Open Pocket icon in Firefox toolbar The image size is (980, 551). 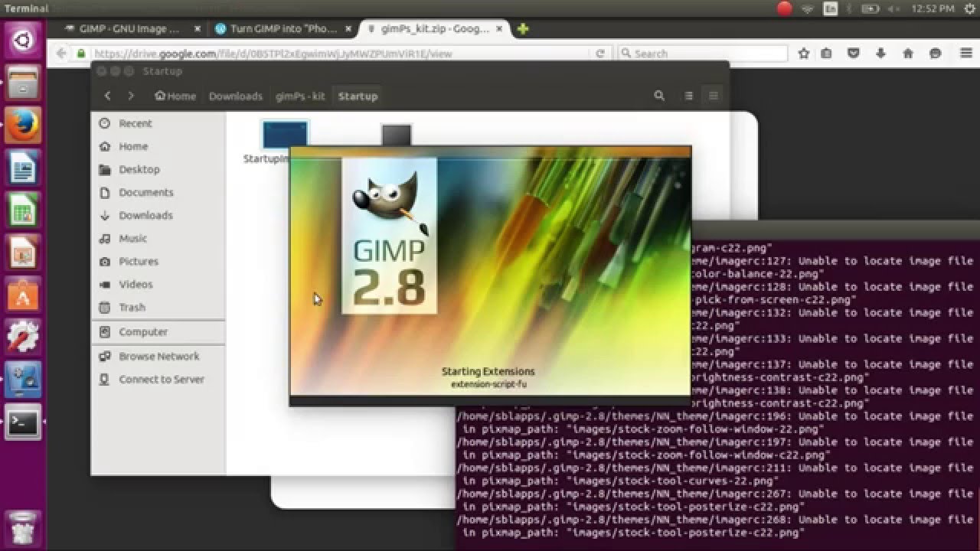click(x=854, y=54)
